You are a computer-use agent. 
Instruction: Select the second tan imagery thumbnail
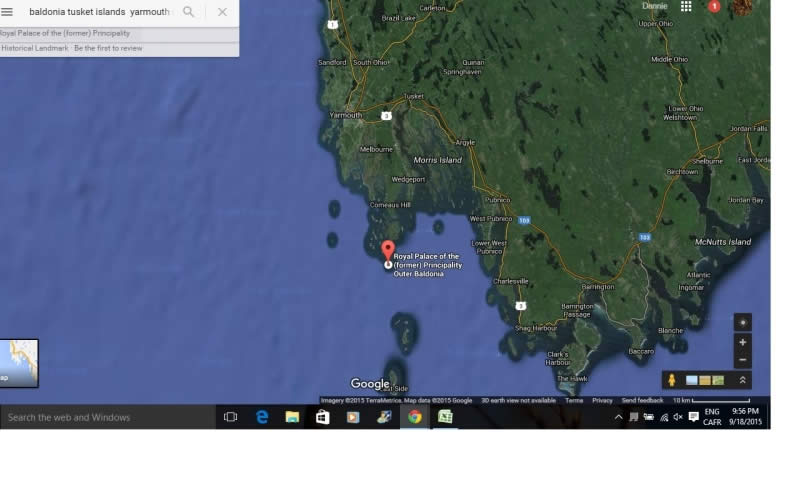click(705, 381)
